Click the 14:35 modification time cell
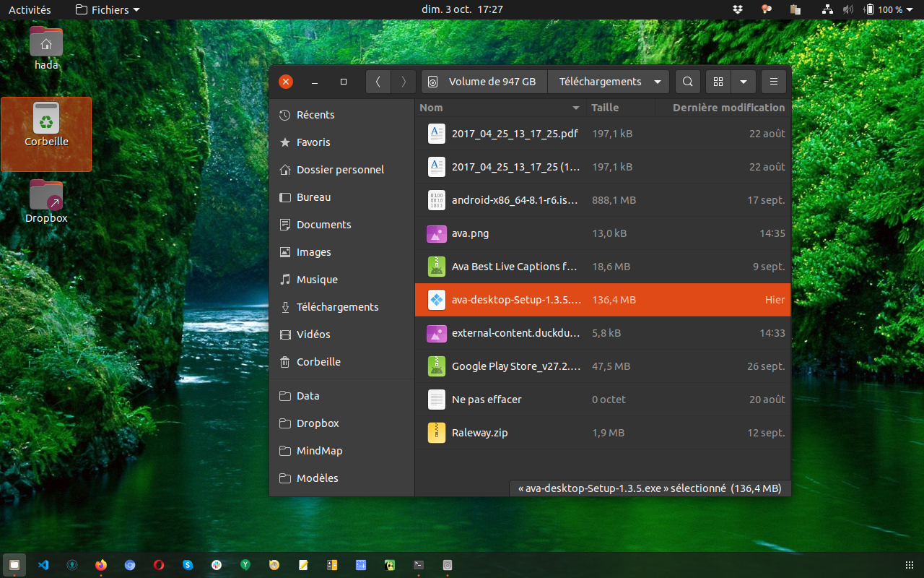 pos(772,233)
